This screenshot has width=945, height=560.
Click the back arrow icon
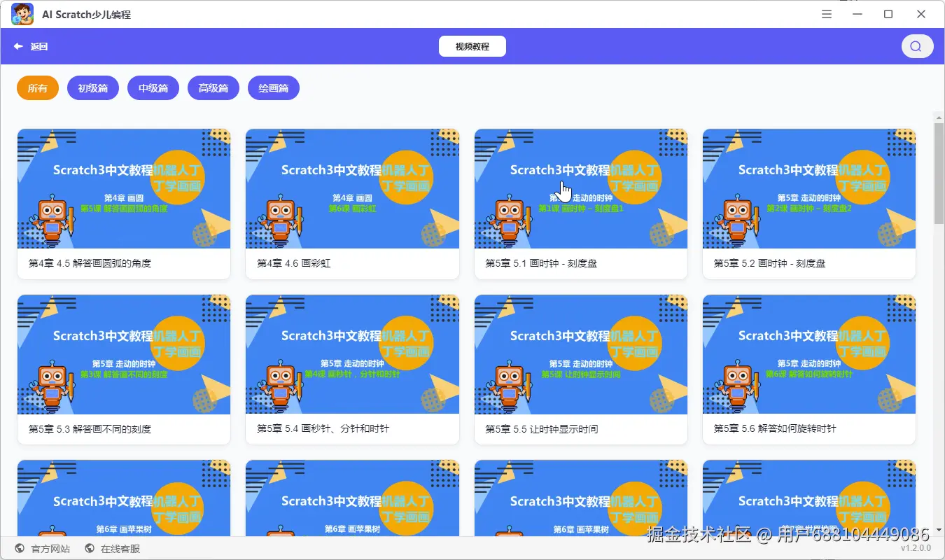[18, 47]
